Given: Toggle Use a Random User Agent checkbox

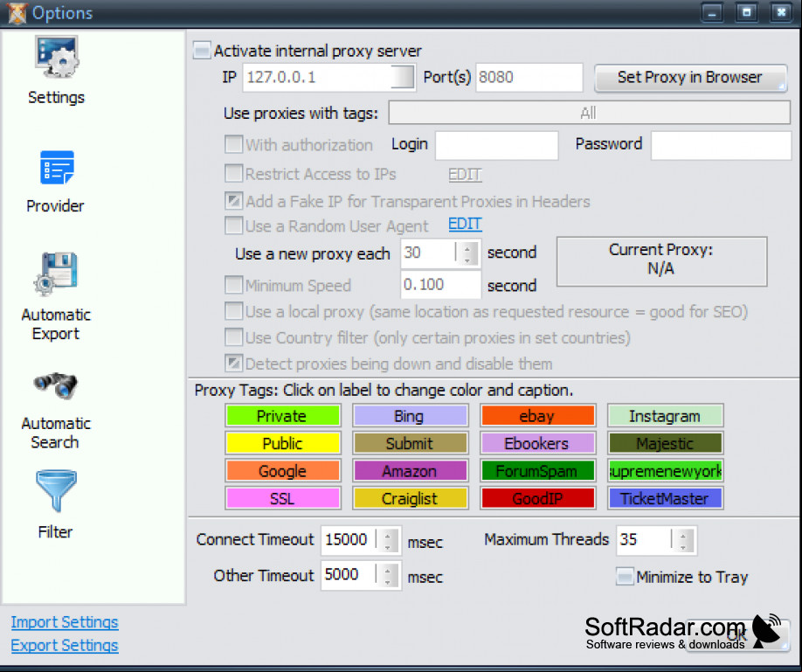Looking at the screenshot, I should tap(234, 225).
